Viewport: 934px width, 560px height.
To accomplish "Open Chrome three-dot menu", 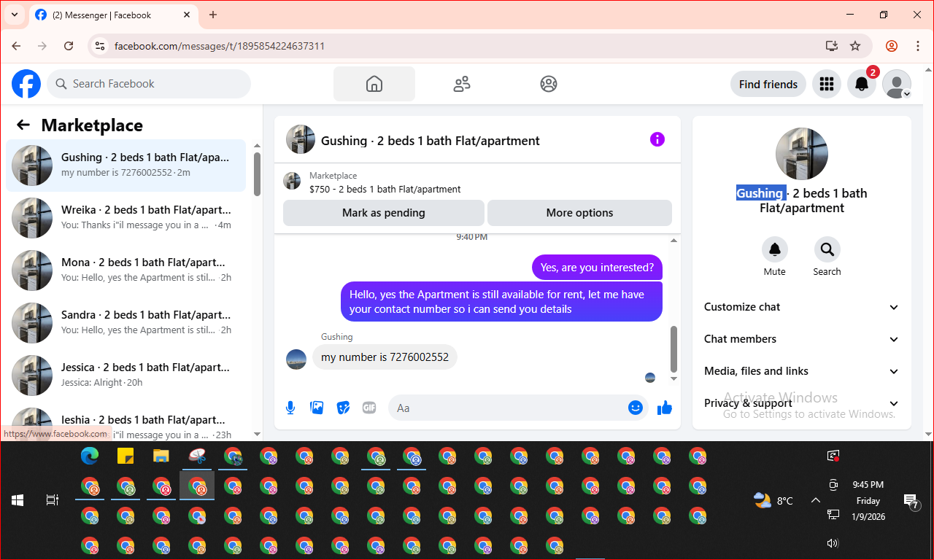I will coord(918,46).
